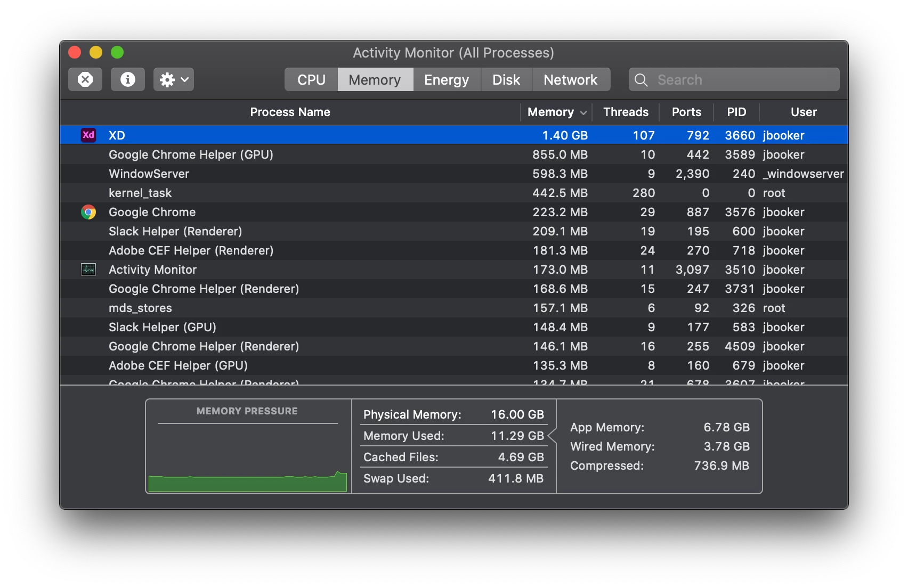Click the Activity Monitor app icon
The image size is (908, 588).
(88, 269)
